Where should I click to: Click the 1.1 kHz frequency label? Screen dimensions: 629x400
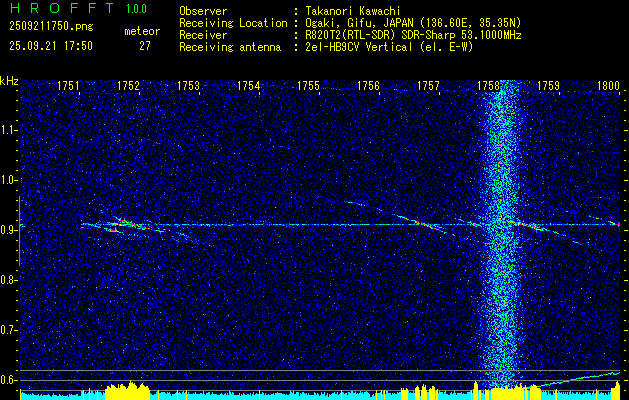pos(7,130)
